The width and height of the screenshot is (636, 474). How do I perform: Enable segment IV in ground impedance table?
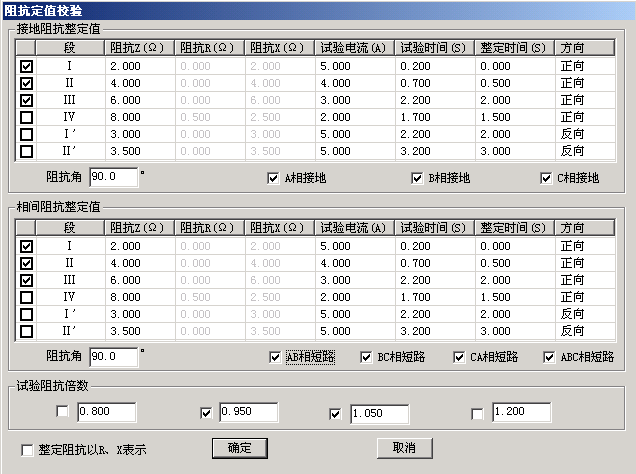coord(26,117)
